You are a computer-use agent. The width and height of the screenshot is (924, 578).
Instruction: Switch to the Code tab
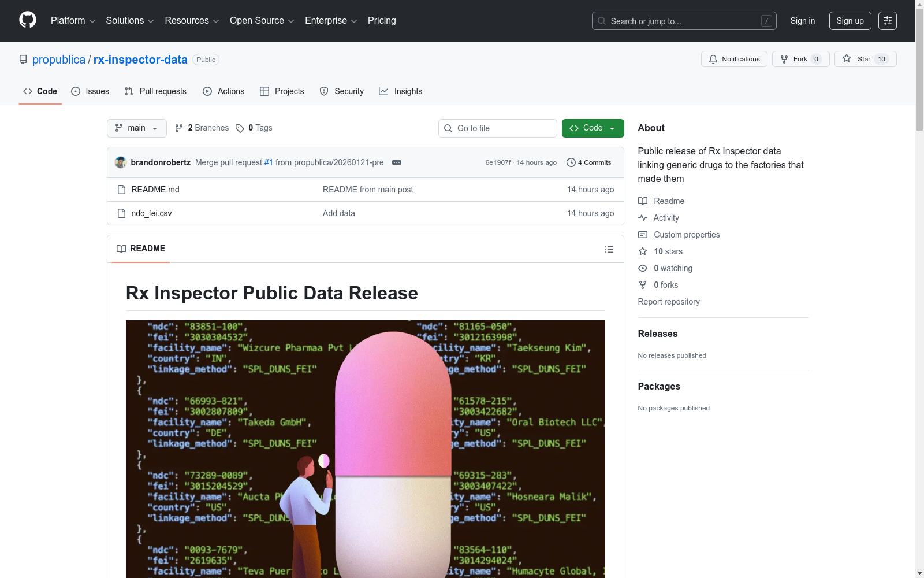point(40,91)
